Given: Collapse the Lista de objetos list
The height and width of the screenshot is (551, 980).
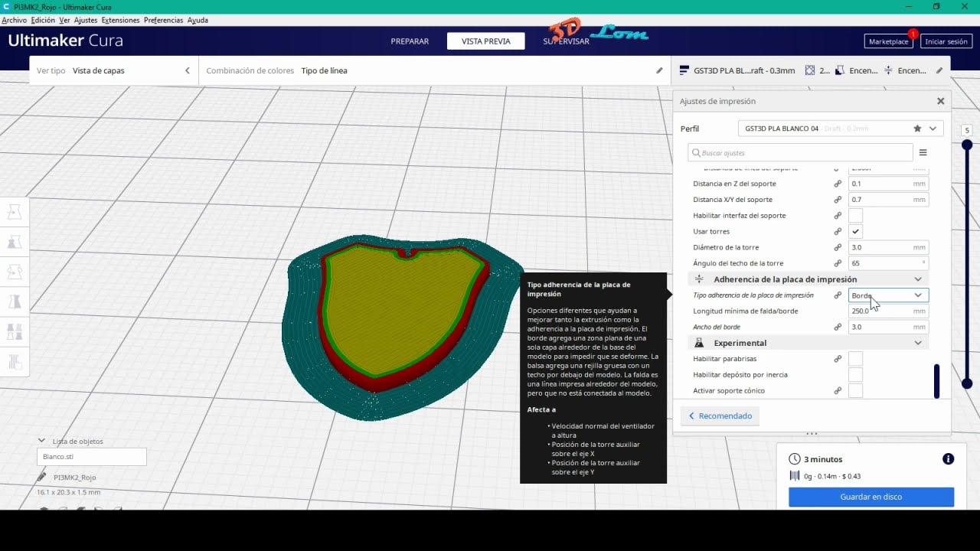Looking at the screenshot, I should 41,441.
